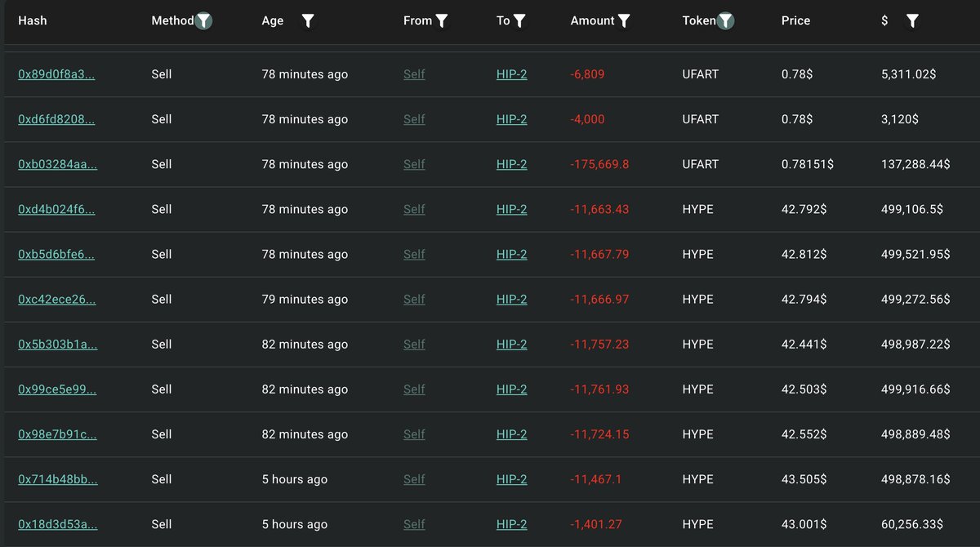This screenshot has width=980, height=547.
Task: Open transaction hash 0x18d3d53a
Action: coord(58,524)
